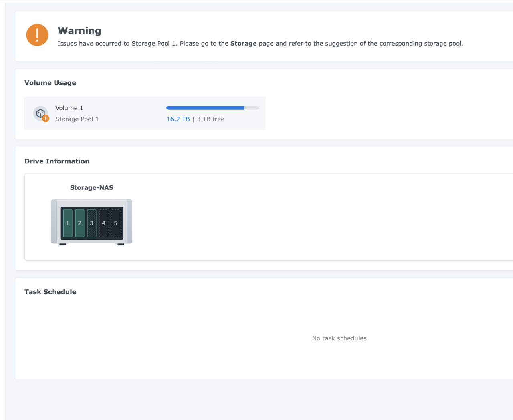Click the No task schedules text
Image resolution: width=513 pixels, height=420 pixels.
pyautogui.click(x=339, y=338)
